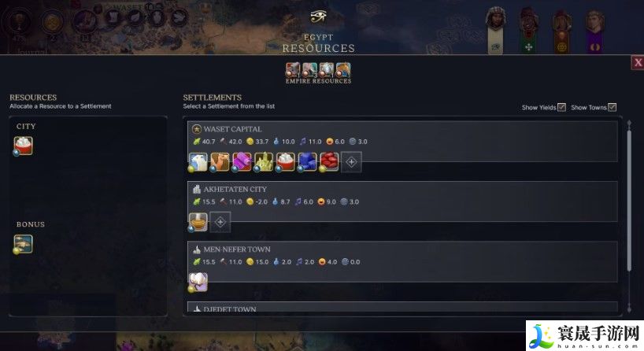The height and width of the screenshot is (351, 644).
Task: Select the salt resource in the City list
Action: click(x=23, y=146)
